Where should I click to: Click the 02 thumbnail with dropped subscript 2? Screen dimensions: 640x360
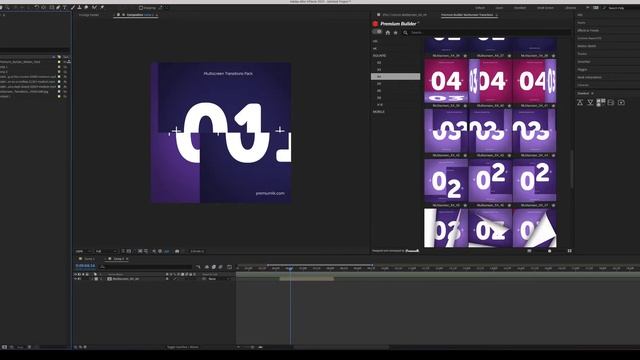(446, 180)
